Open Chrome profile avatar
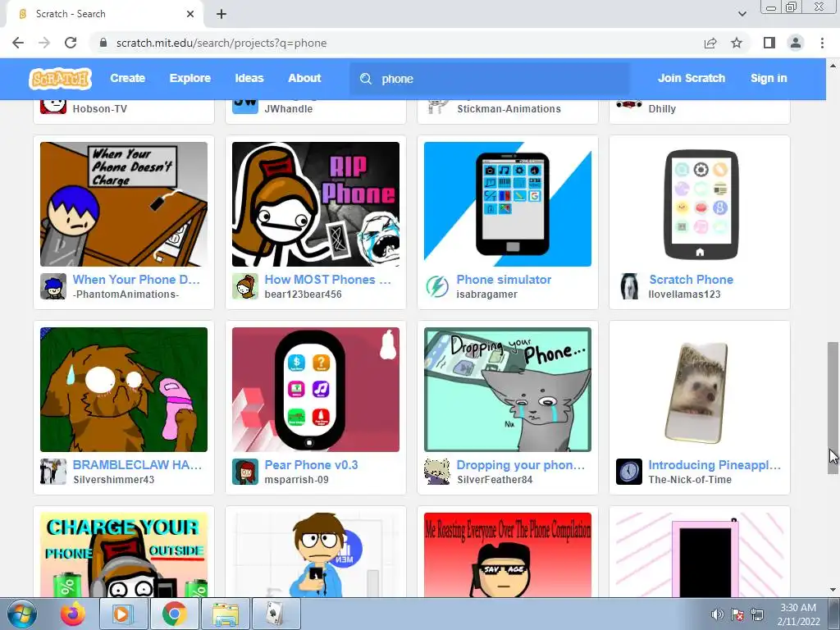 [796, 43]
